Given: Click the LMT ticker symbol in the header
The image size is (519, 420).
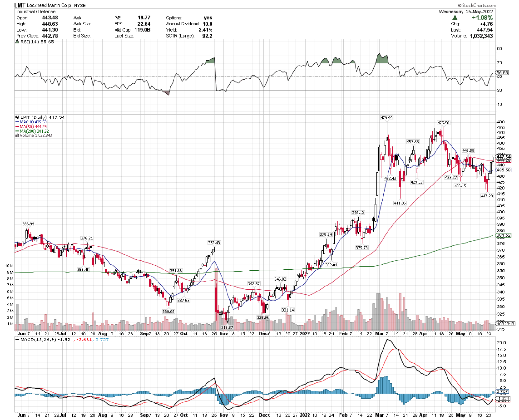Looking at the screenshot, I should (20, 5).
